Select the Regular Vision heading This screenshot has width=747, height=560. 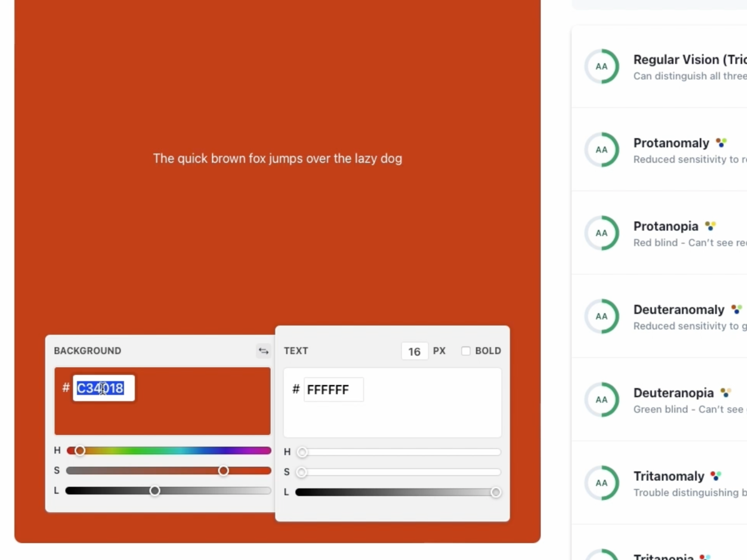tap(690, 60)
